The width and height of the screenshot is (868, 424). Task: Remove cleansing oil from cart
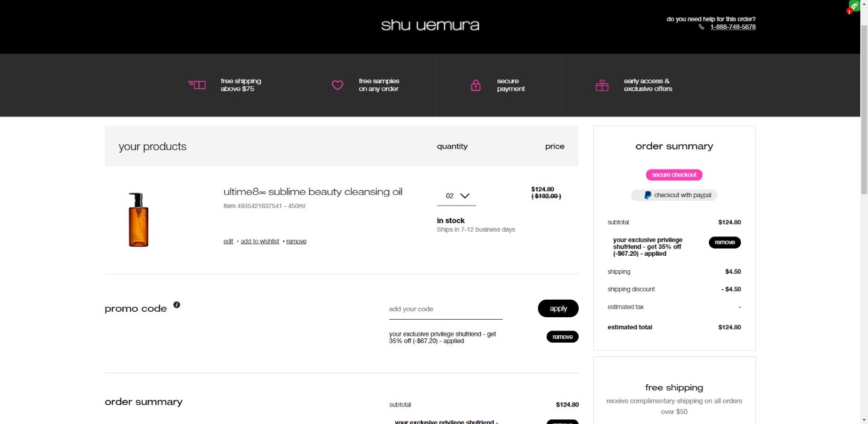pyautogui.click(x=296, y=241)
